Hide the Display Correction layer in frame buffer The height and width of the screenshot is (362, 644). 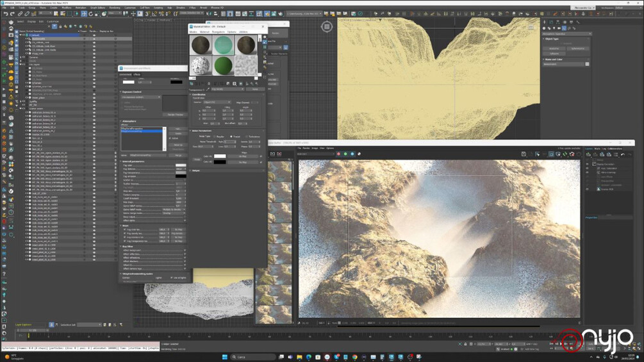tap(588, 164)
